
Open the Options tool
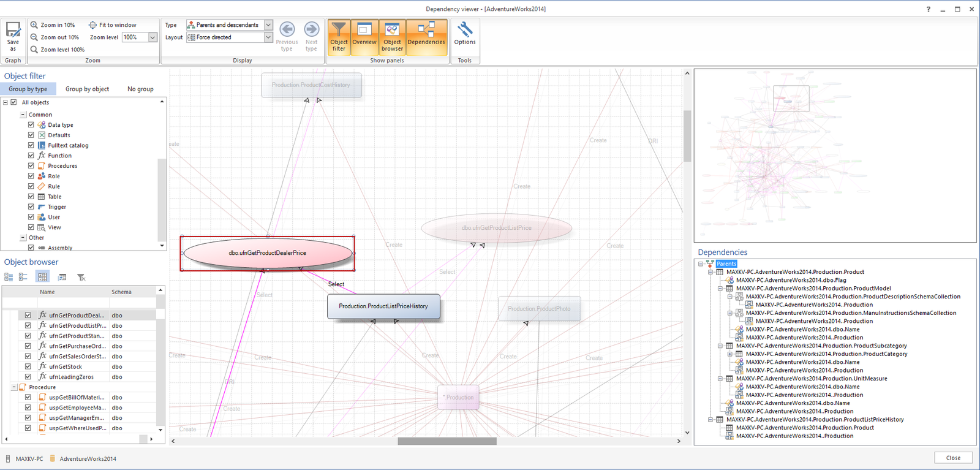pyautogui.click(x=465, y=34)
